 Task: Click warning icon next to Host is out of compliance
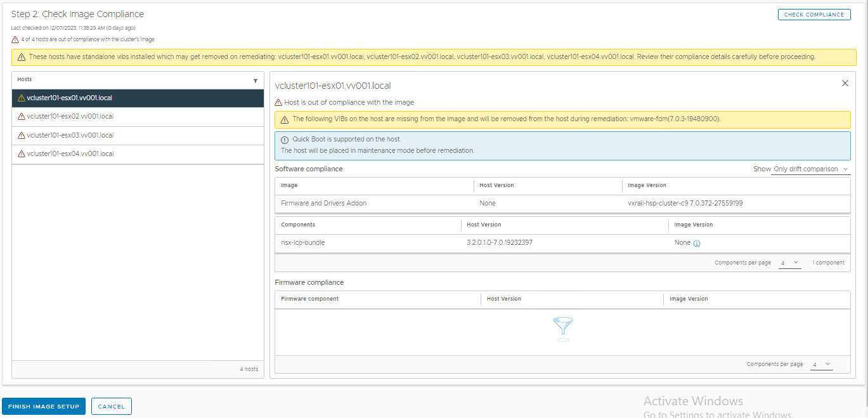click(278, 103)
